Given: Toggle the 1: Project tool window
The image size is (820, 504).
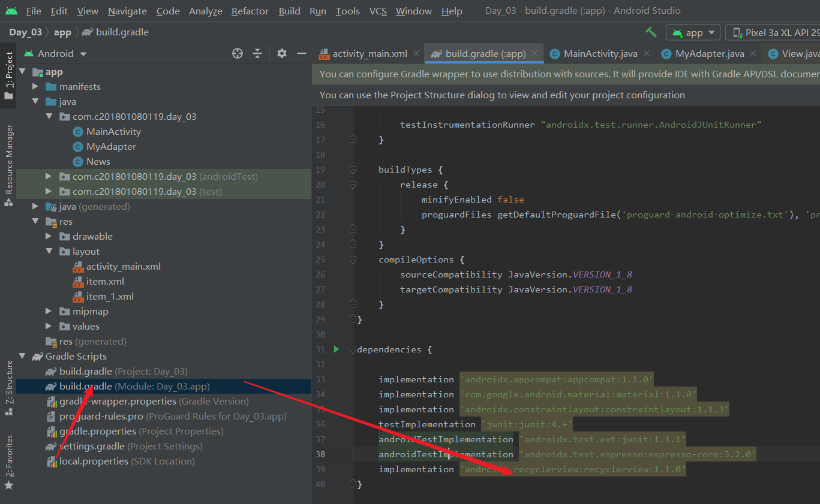Looking at the screenshot, I should coord(8,75).
